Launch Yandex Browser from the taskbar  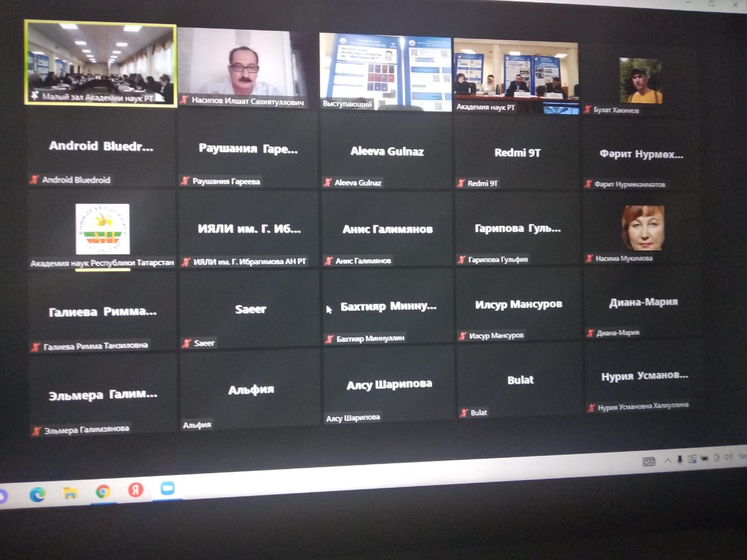tap(135, 490)
